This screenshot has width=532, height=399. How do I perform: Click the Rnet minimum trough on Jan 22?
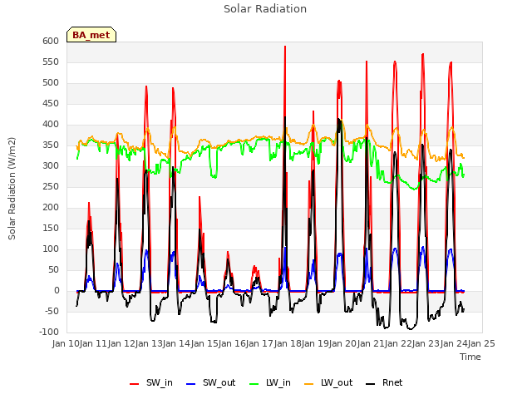click(411, 329)
